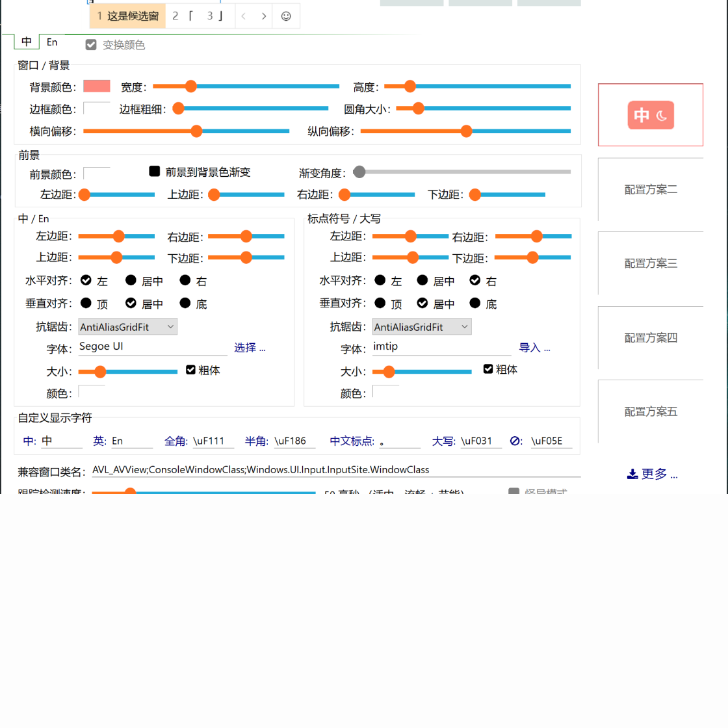Screen dimensions: 728x728
Task: Click the 大写 \uF031 field
Action: pyautogui.click(x=480, y=441)
